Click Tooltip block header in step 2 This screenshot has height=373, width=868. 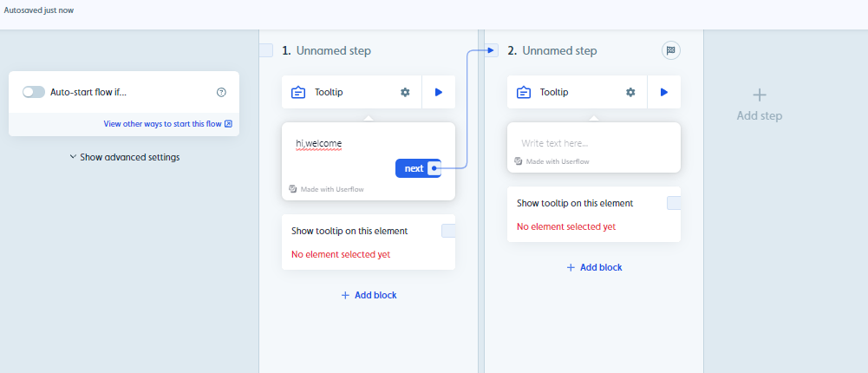tap(577, 93)
